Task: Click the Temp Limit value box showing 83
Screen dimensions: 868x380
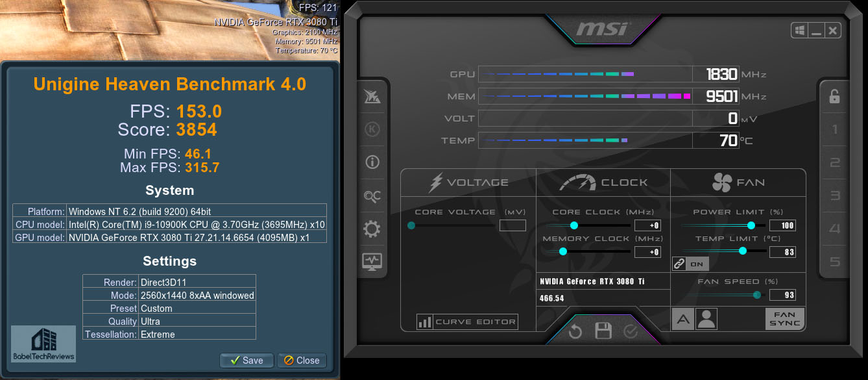Action: (782, 252)
